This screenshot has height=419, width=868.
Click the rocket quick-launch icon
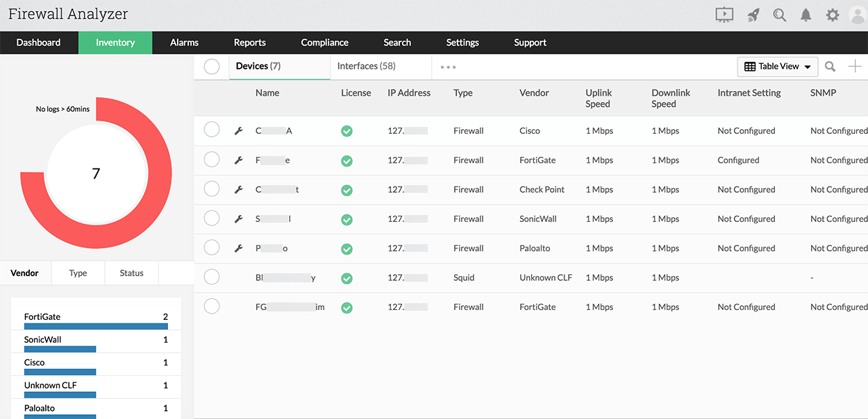[753, 14]
